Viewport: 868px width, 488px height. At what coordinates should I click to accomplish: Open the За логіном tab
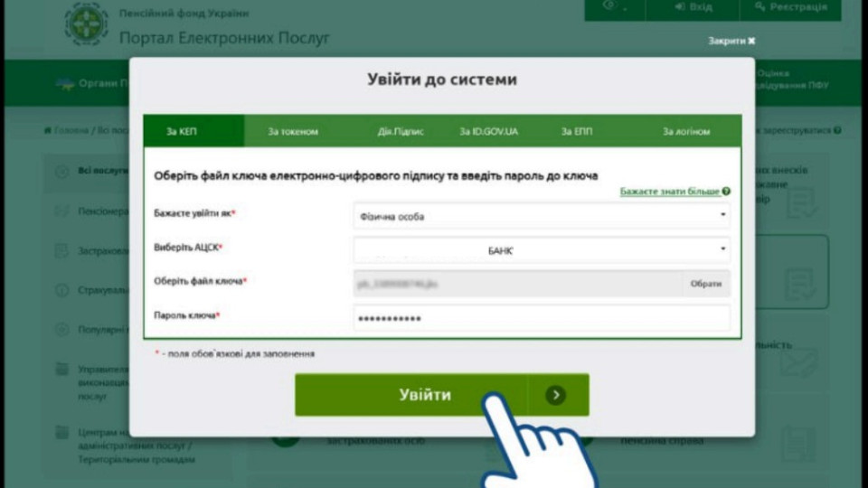[x=686, y=131]
